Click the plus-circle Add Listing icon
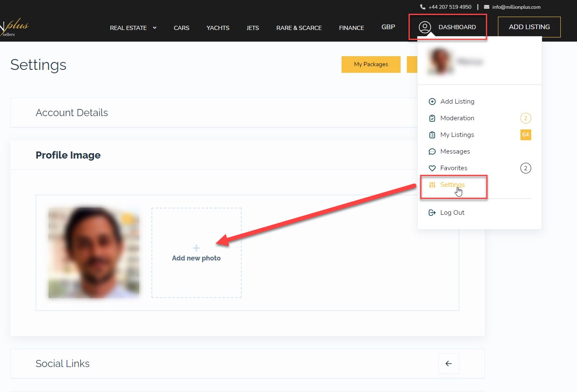The height and width of the screenshot is (392, 577). [x=432, y=102]
